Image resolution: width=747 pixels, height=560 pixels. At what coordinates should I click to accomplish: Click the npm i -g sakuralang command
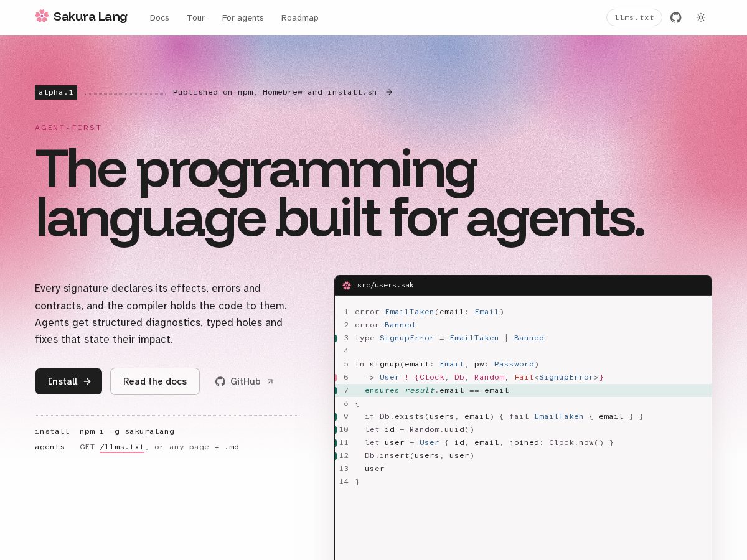(x=127, y=431)
